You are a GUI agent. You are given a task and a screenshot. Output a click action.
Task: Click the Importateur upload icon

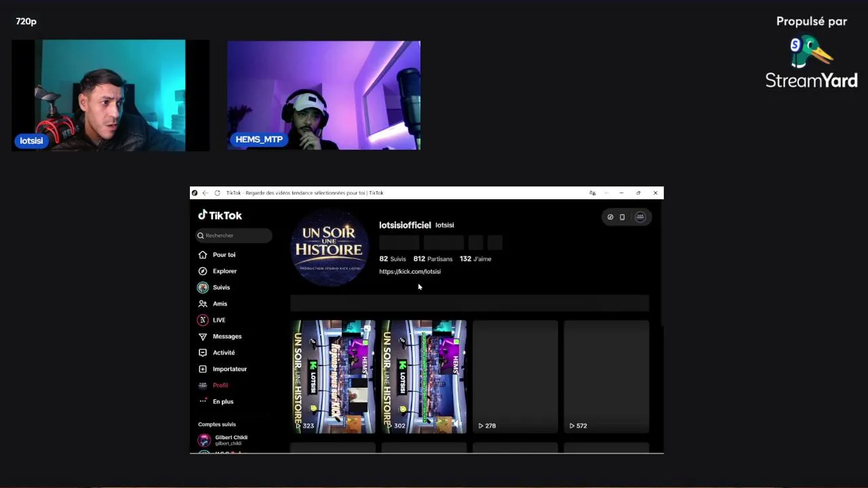pos(202,369)
